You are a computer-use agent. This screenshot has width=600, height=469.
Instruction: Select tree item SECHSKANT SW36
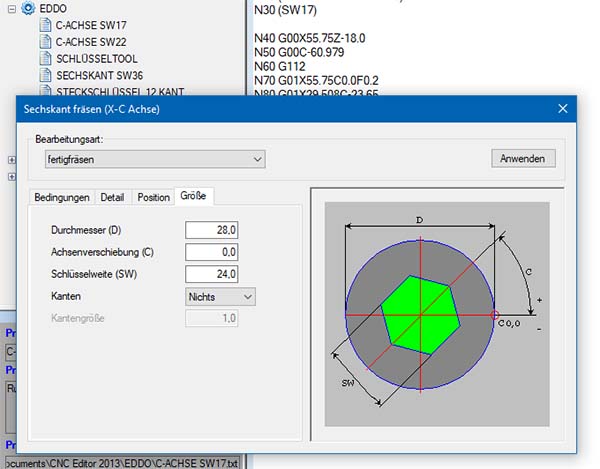(99, 76)
